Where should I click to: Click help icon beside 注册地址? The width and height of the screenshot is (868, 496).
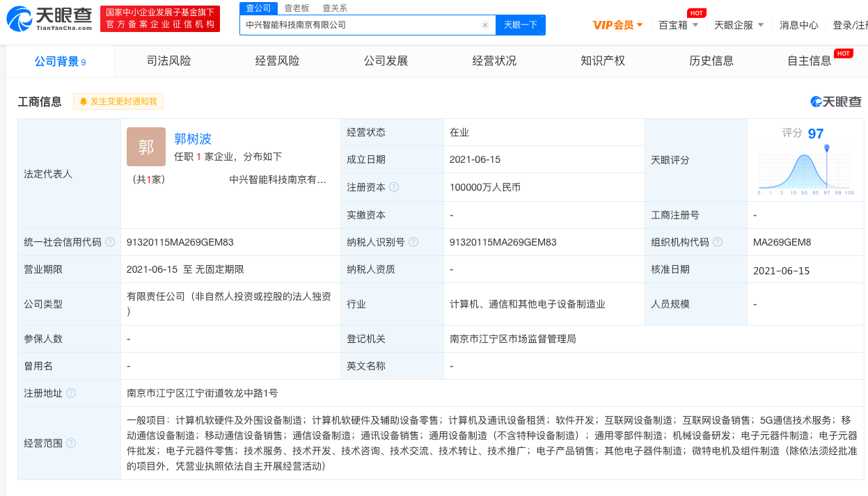(71, 393)
